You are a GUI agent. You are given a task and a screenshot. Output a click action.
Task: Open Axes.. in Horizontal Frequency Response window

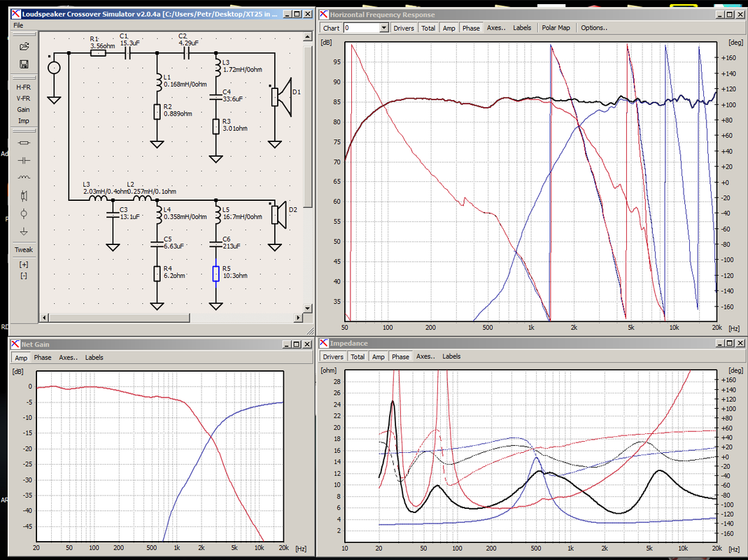(496, 28)
